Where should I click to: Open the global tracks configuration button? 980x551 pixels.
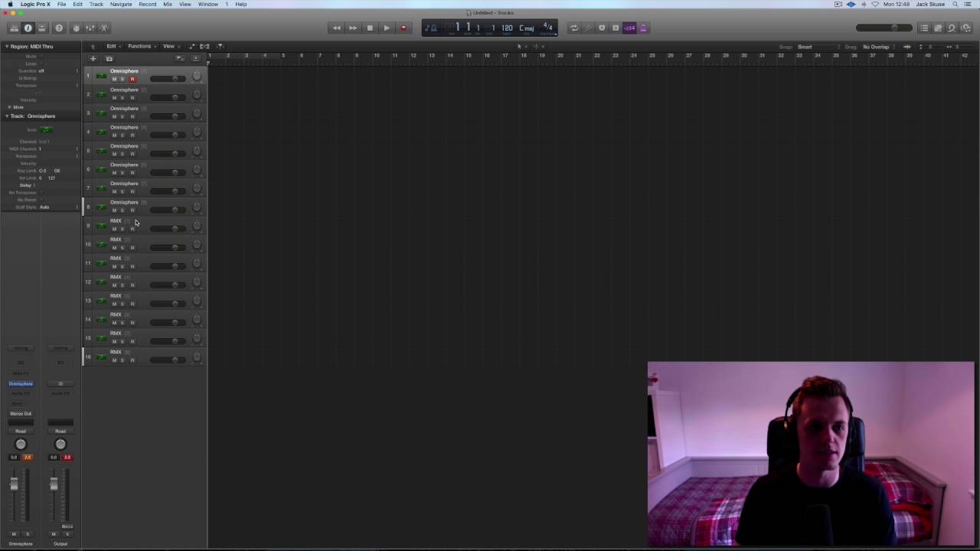(x=181, y=59)
